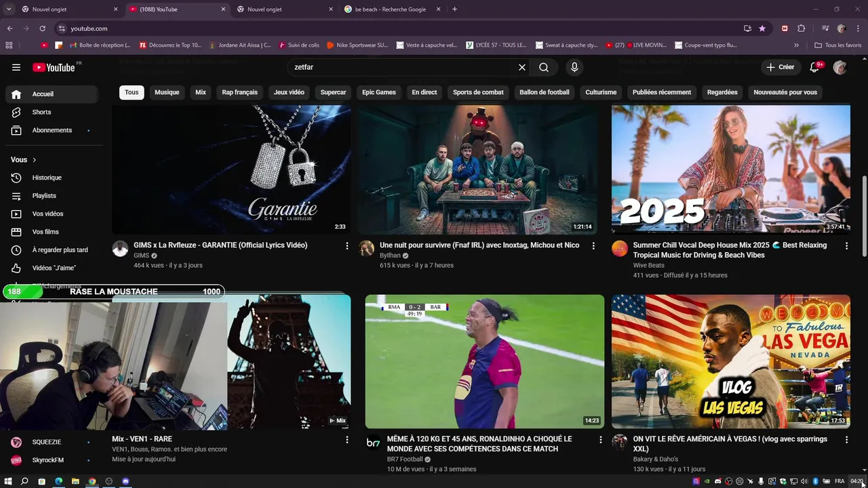The height and width of the screenshot is (488, 868).
Task: Open the Ronaldinho video title
Action: [x=479, y=444]
